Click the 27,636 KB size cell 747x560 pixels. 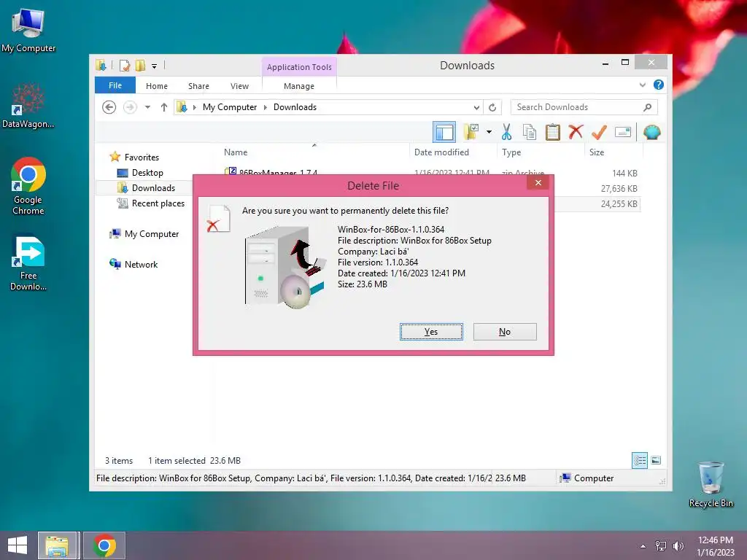pyautogui.click(x=619, y=189)
